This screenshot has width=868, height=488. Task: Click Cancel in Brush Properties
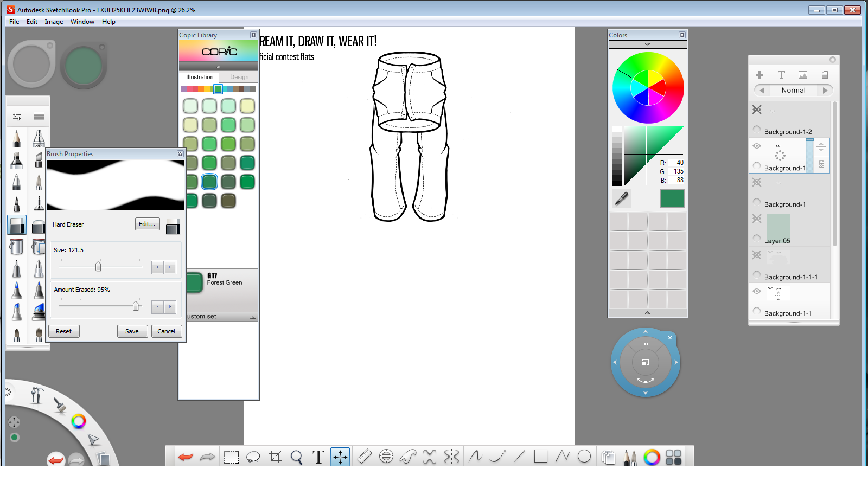pyautogui.click(x=166, y=331)
